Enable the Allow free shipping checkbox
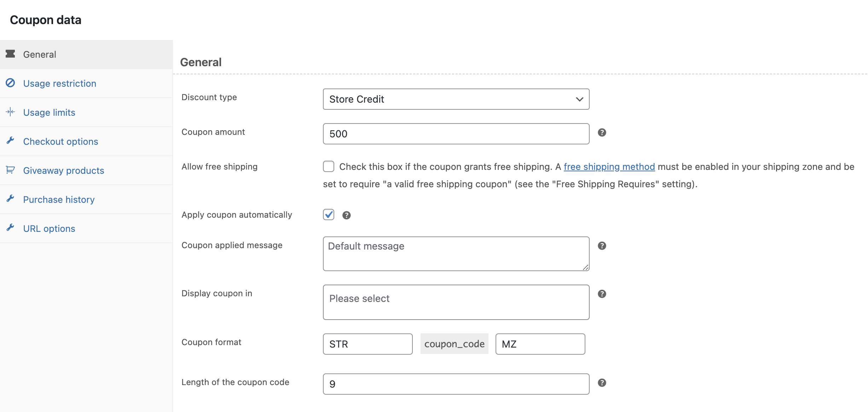This screenshot has width=868, height=412. pos(329,166)
